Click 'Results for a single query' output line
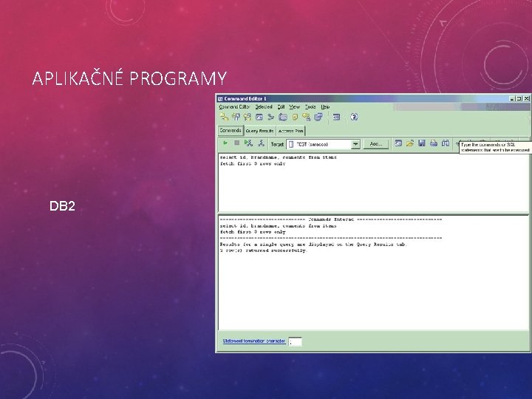This screenshot has width=532, height=399. point(313,245)
